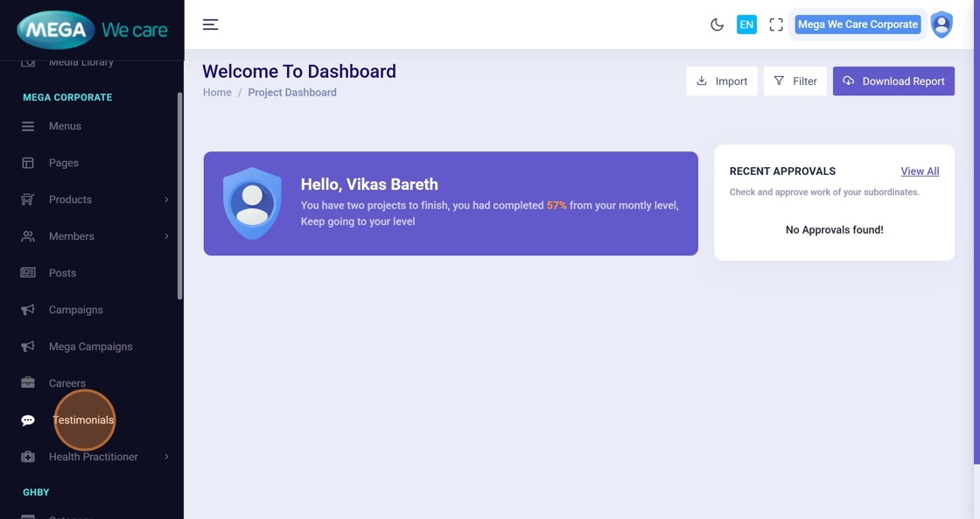
Task: Open Pages in the sidebar
Action: pos(64,163)
